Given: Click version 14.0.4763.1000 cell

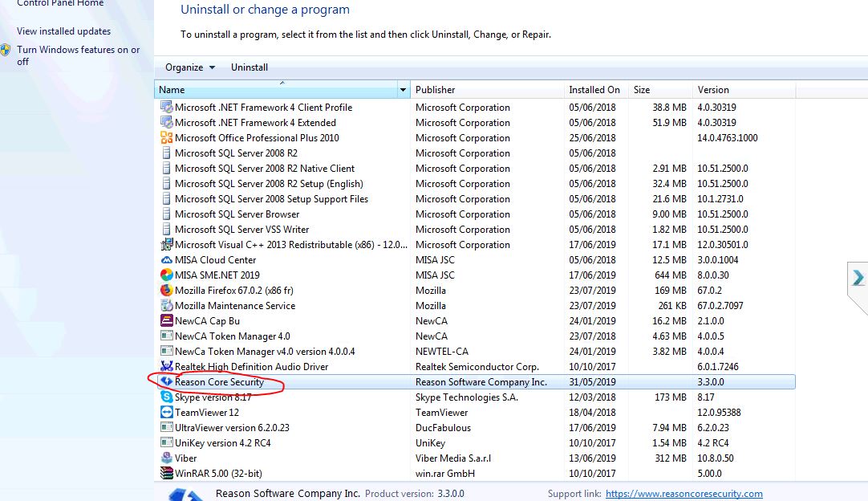Looking at the screenshot, I should tap(728, 137).
